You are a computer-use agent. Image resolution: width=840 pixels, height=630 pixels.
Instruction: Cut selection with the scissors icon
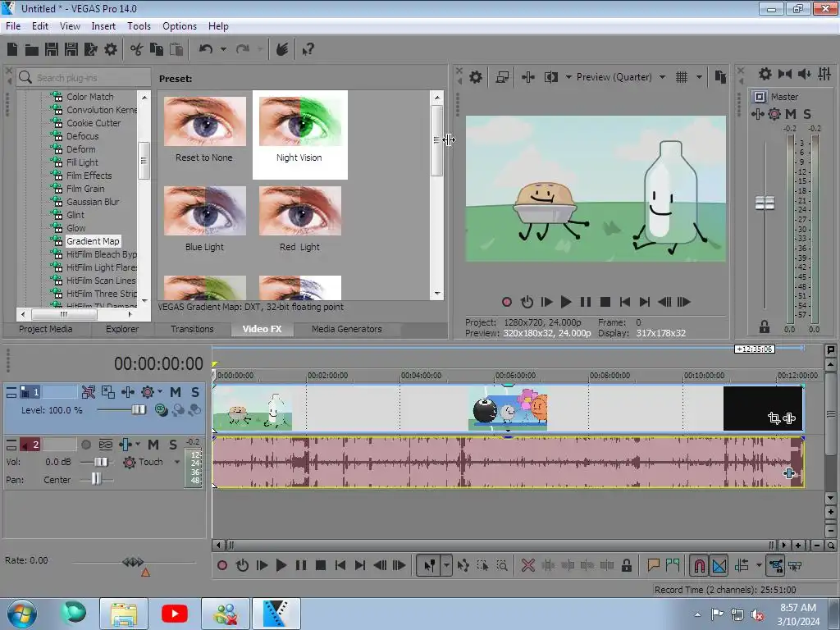137,49
